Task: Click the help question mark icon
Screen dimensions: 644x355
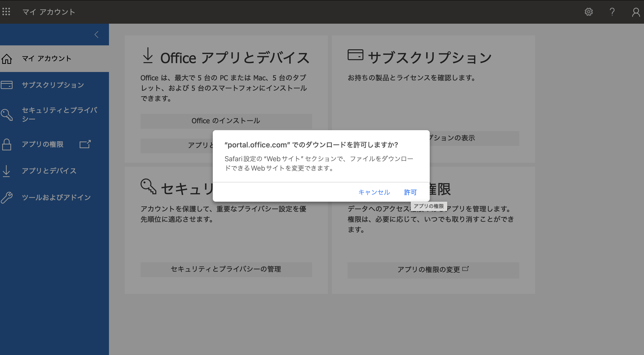Action: click(612, 12)
